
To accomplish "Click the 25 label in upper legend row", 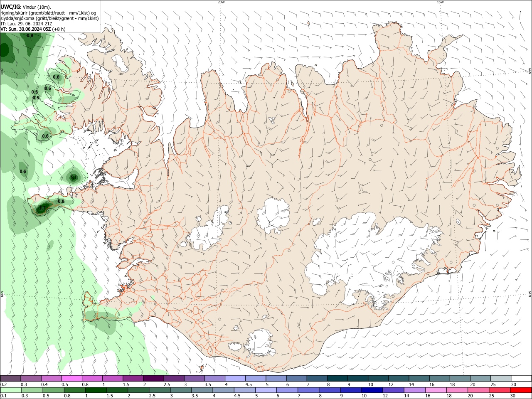I will 493,385.
